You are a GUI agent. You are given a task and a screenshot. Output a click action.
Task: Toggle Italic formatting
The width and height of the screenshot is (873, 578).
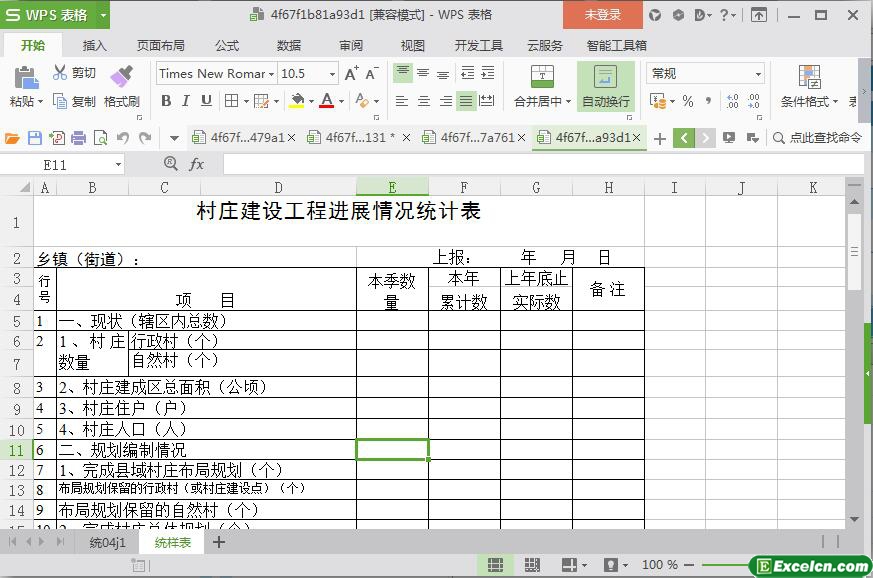pos(186,101)
